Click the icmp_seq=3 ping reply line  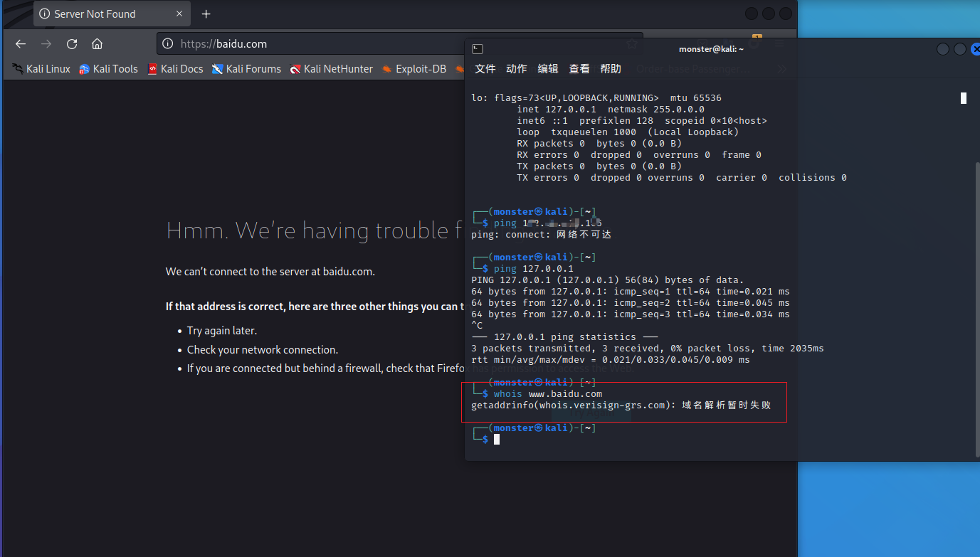pos(631,314)
